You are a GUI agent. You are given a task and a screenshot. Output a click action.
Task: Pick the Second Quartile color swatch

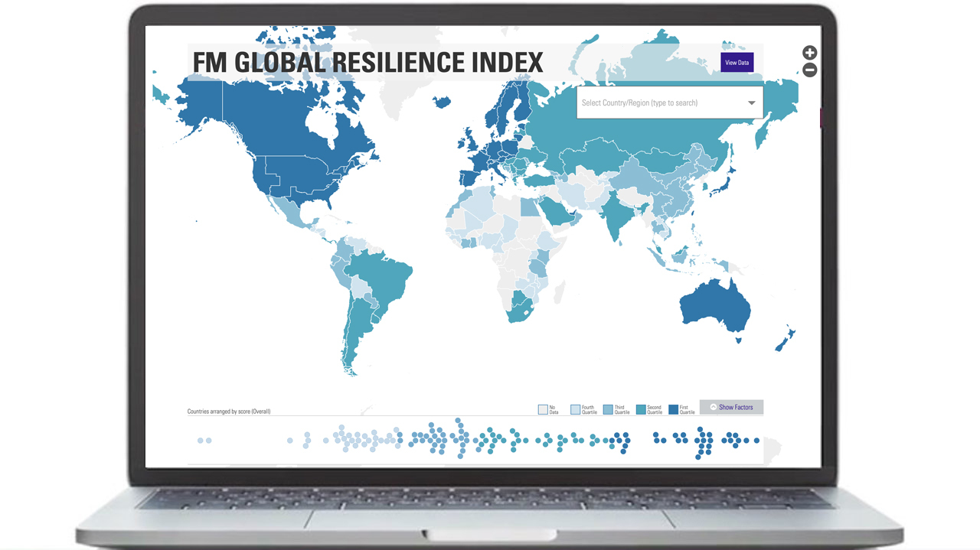(x=642, y=409)
